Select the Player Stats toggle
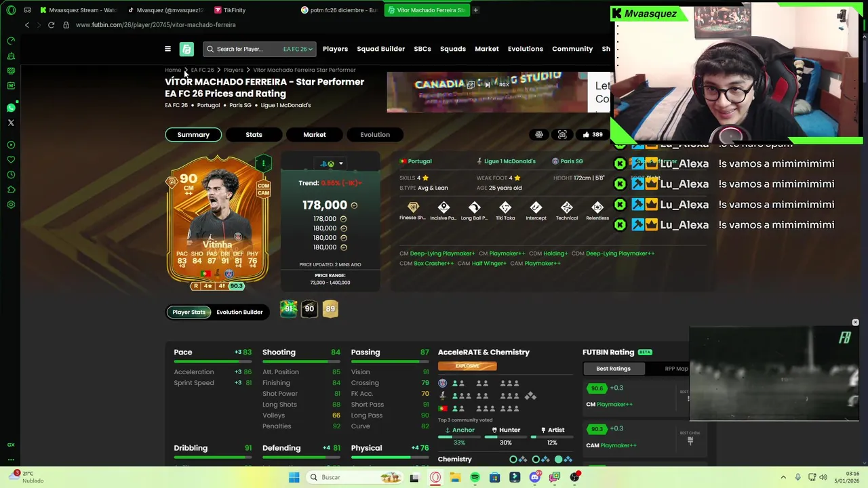The height and width of the screenshot is (488, 868). click(x=189, y=312)
